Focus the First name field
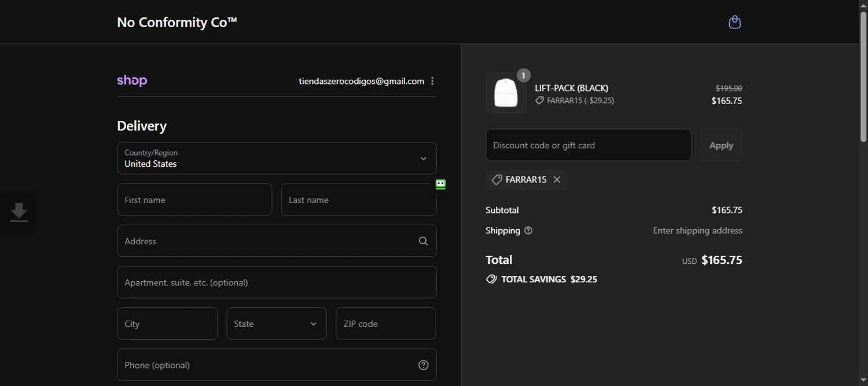Image resolution: width=868 pixels, height=386 pixels. coord(194,200)
